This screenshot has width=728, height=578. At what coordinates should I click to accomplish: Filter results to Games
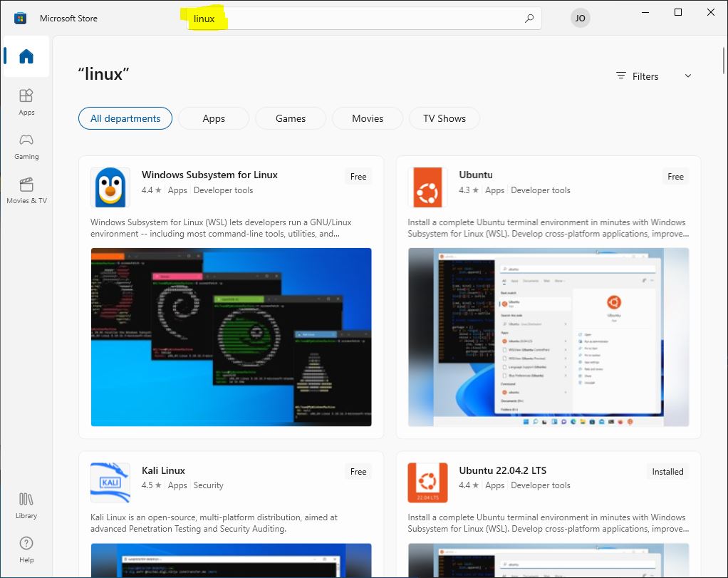[x=291, y=118]
